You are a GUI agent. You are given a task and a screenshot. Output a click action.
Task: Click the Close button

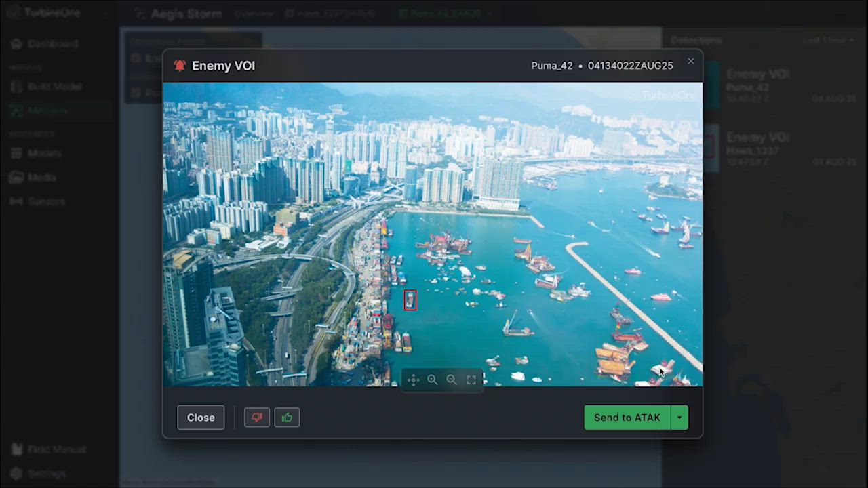(x=201, y=418)
